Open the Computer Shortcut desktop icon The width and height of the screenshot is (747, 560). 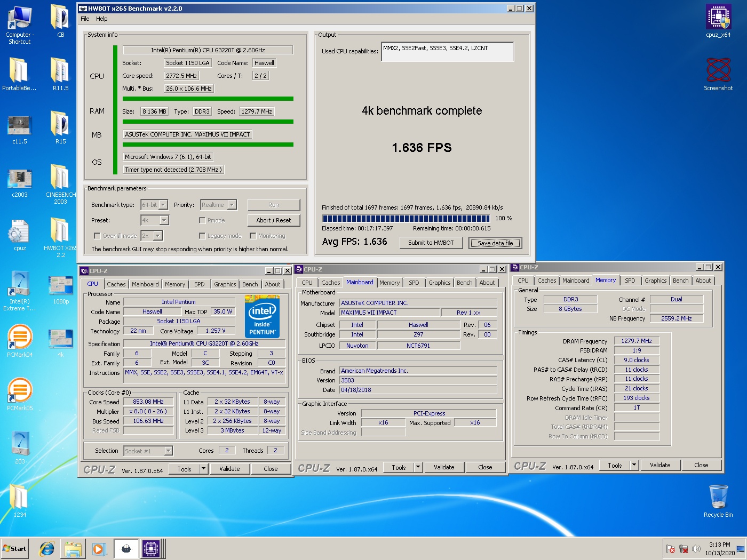19,24
